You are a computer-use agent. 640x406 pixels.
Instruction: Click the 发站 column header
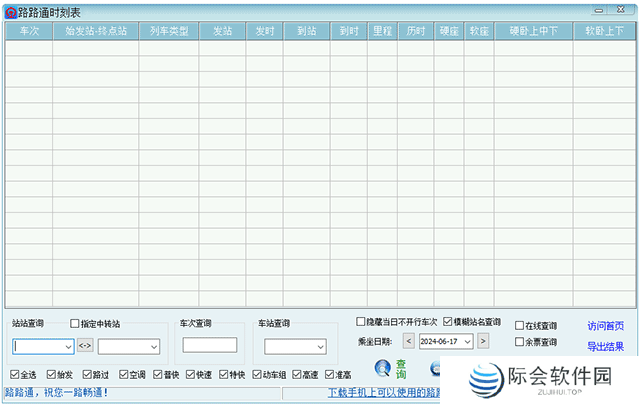tap(222, 31)
